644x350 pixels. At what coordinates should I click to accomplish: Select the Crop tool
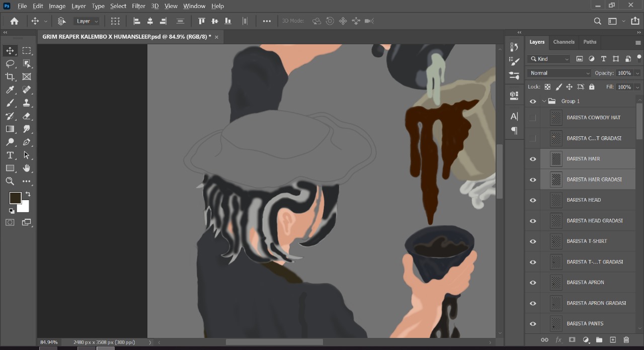click(10, 77)
